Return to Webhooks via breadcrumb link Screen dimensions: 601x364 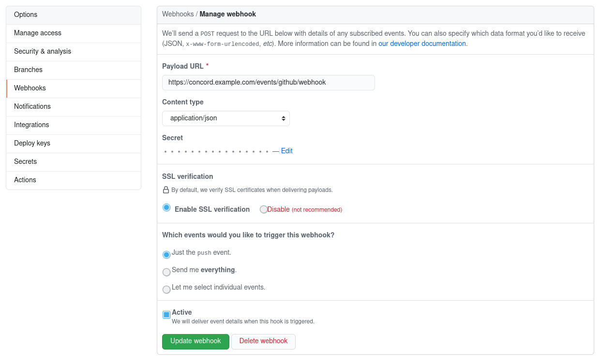point(178,14)
